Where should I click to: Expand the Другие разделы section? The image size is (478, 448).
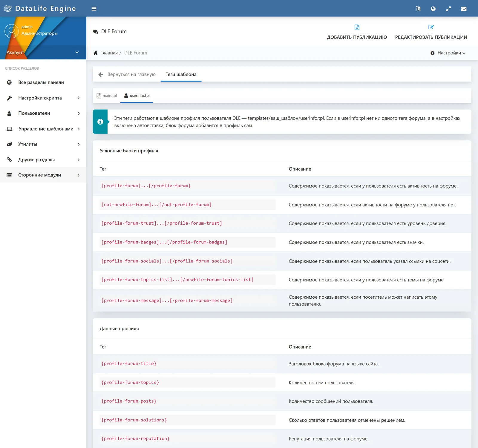pyautogui.click(x=43, y=159)
